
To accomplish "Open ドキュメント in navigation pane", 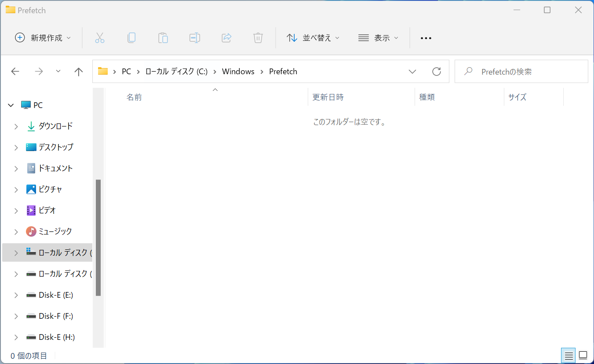I will [55, 168].
